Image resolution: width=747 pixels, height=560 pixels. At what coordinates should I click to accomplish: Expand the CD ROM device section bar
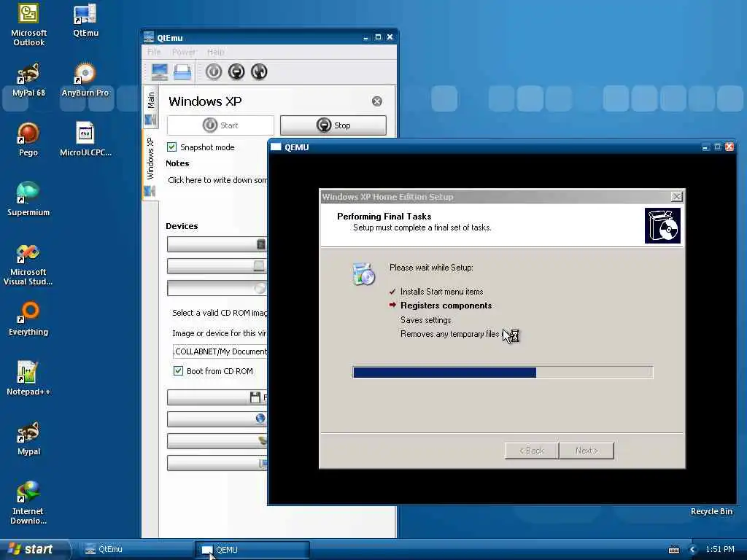point(217,288)
